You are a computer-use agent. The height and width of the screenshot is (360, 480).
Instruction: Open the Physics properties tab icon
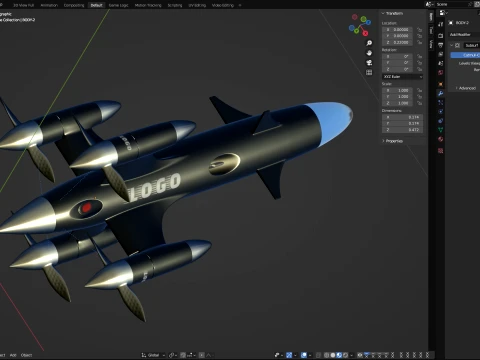(441, 112)
